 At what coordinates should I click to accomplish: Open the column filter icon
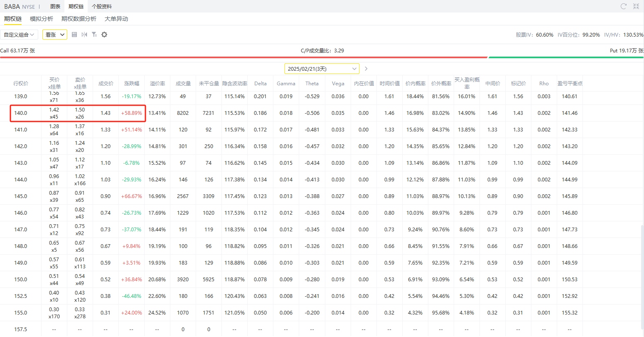[94, 35]
